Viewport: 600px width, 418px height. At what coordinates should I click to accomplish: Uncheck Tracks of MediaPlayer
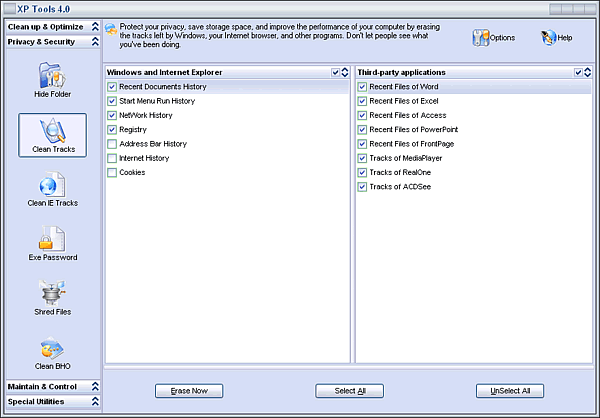click(362, 158)
